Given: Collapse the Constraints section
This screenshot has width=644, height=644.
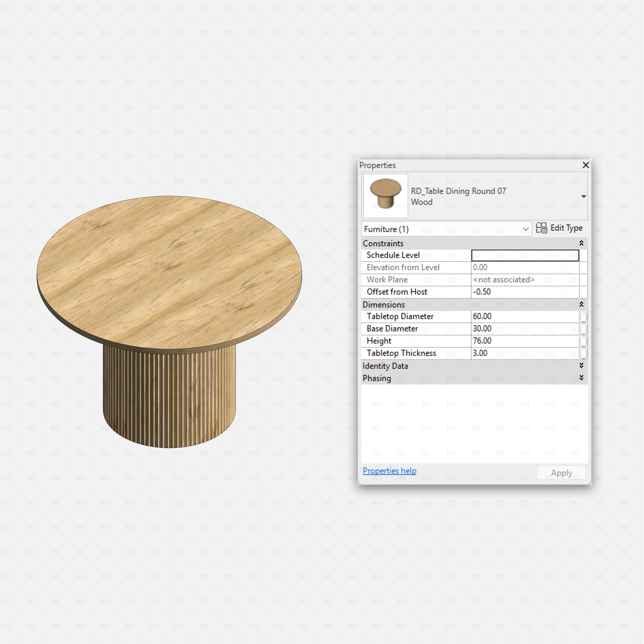Looking at the screenshot, I should [581, 243].
